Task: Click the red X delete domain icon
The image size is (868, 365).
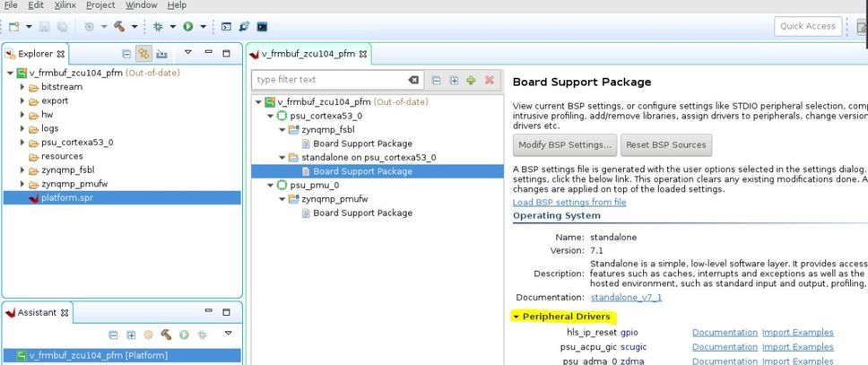Action: (x=490, y=81)
